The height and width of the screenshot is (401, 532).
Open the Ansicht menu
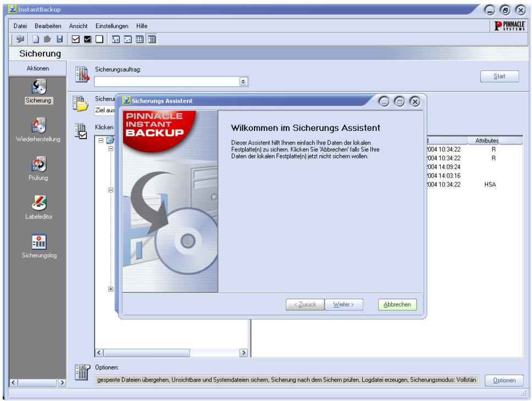tap(78, 26)
